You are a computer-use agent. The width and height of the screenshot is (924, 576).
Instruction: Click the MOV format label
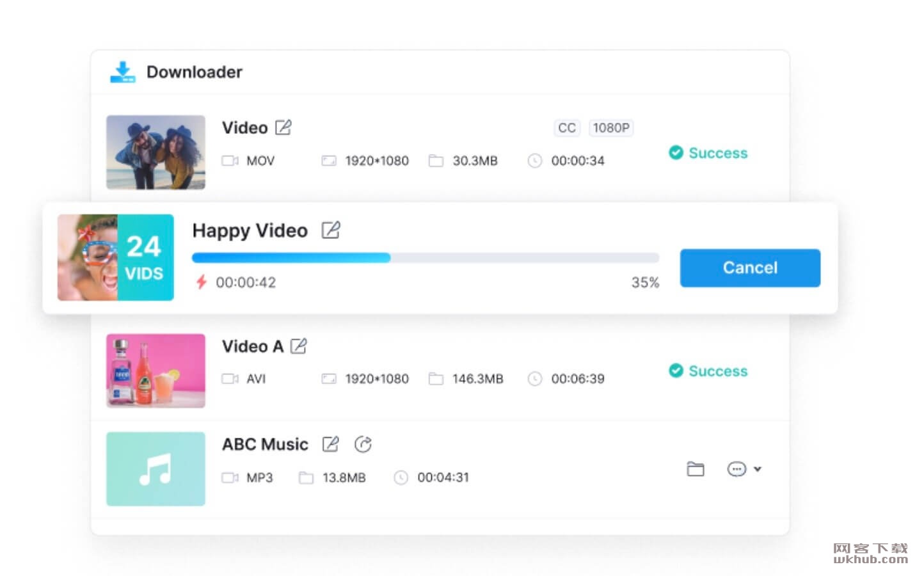tap(260, 161)
